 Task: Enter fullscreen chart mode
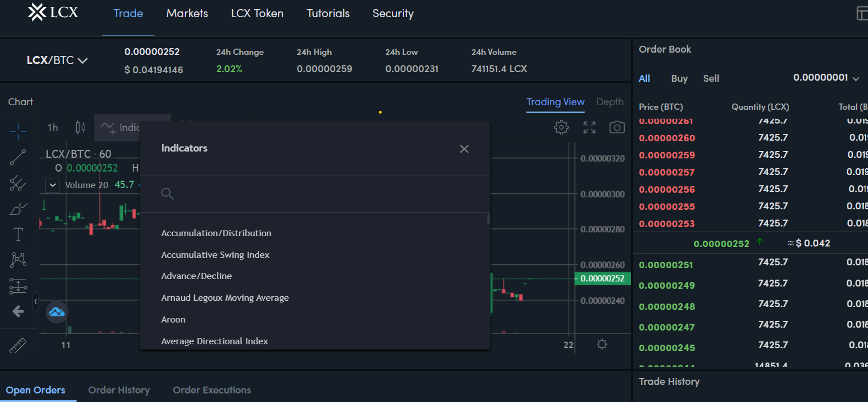pyautogui.click(x=589, y=128)
